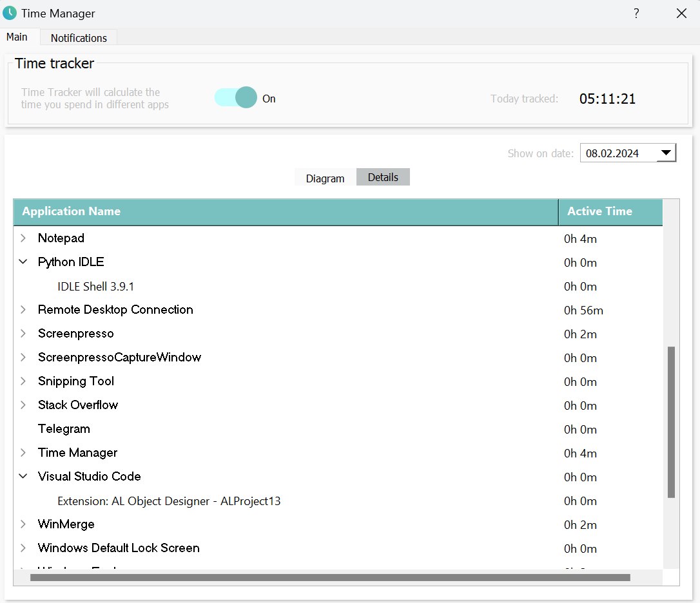Open the Show on date dropdown
Image resolution: width=700 pixels, height=603 pixels.
pyautogui.click(x=666, y=153)
